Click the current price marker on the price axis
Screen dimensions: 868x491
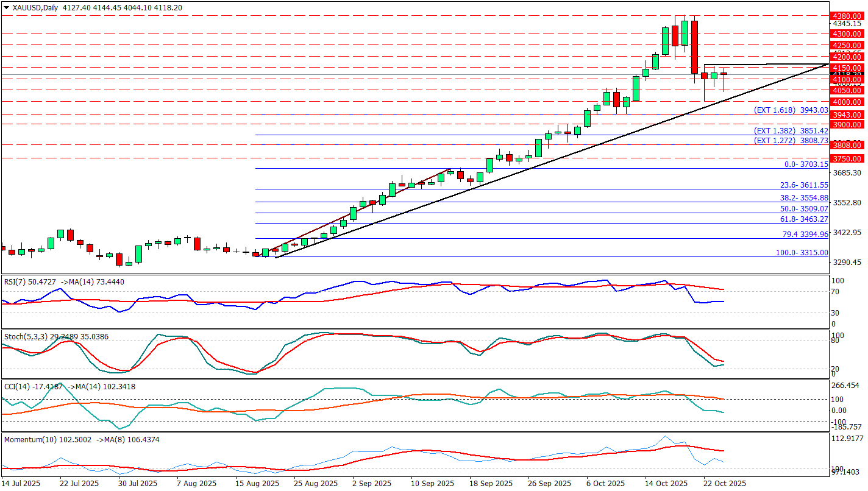[847, 74]
